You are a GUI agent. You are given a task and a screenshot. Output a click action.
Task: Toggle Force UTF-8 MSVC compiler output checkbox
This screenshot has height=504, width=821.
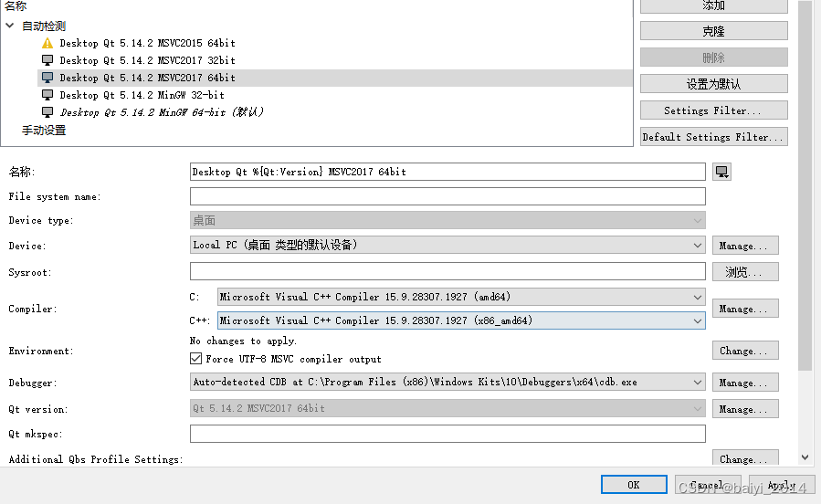195,359
